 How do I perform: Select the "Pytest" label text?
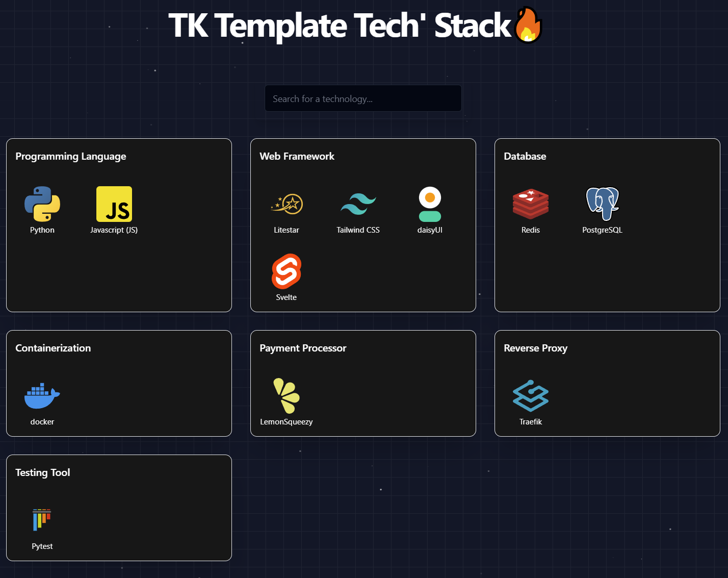point(42,546)
